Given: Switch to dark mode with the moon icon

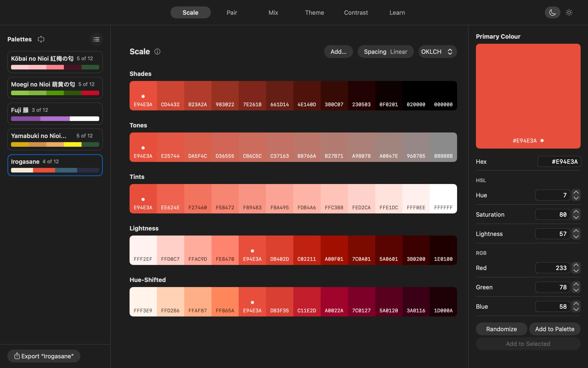Looking at the screenshot, I should coord(552,12).
